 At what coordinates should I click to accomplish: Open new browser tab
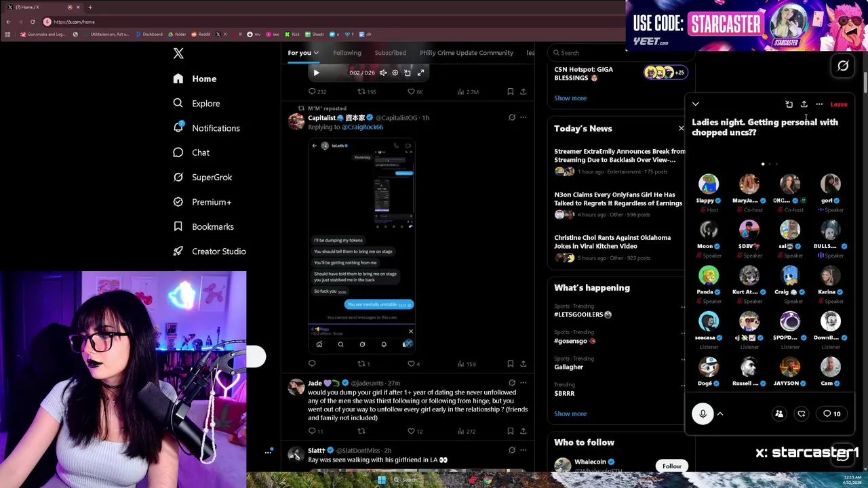coord(90,7)
